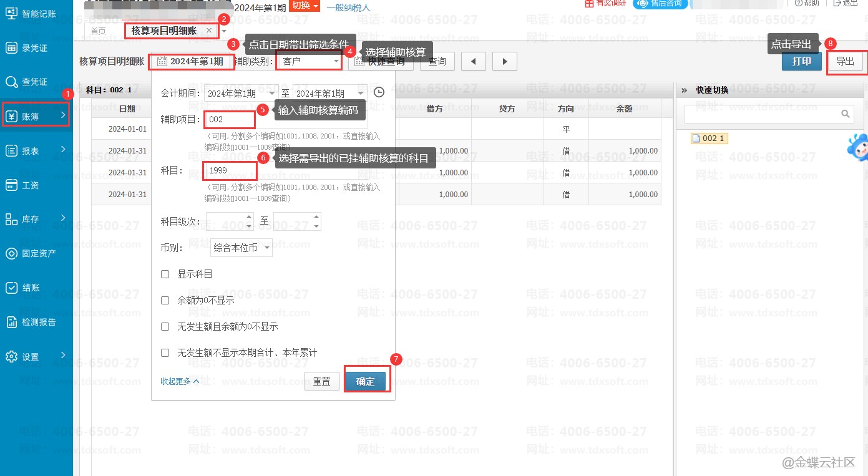The width and height of the screenshot is (868, 476).
Task: Click the clock icon beside accounting period
Action: [x=379, y=93]
